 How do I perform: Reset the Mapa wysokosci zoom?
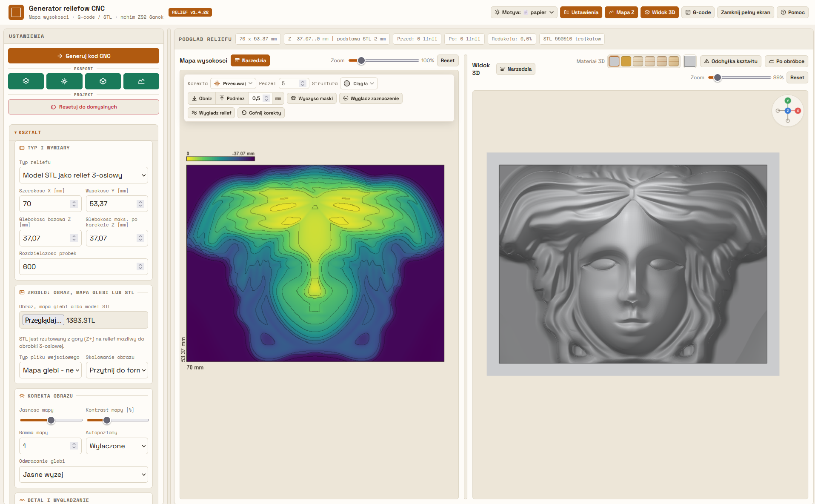coord(447,60)
